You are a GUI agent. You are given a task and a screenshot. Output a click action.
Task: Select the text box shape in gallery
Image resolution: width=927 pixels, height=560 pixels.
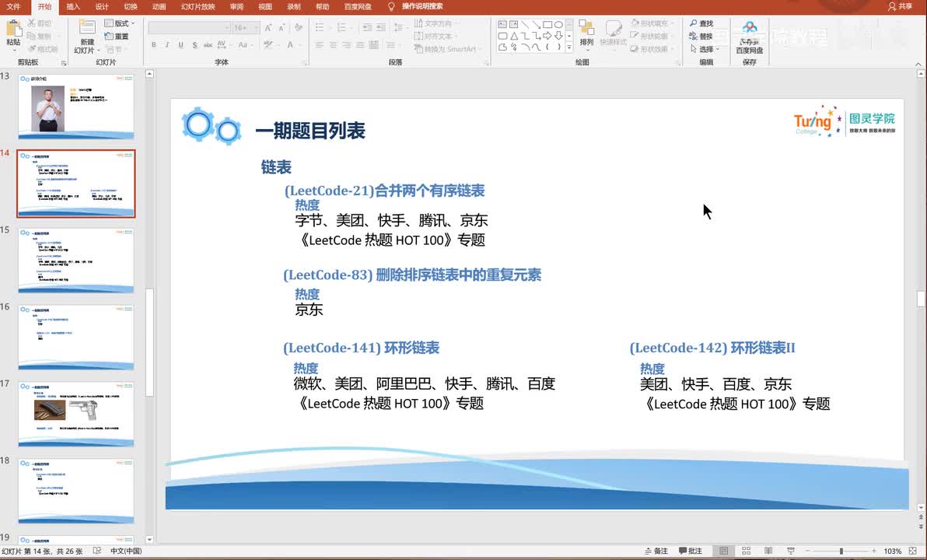[x=502, y=25]
